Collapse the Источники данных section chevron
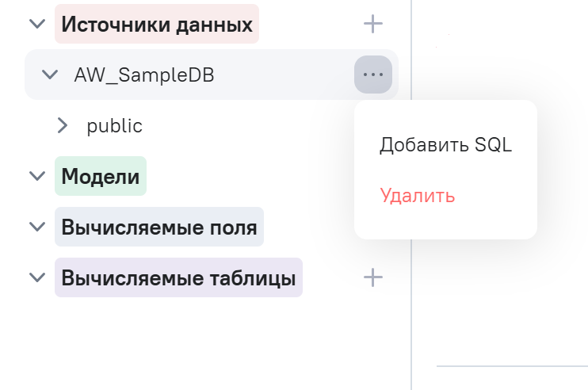The height and width of the screenshot is (390, 588). (36, 25)
